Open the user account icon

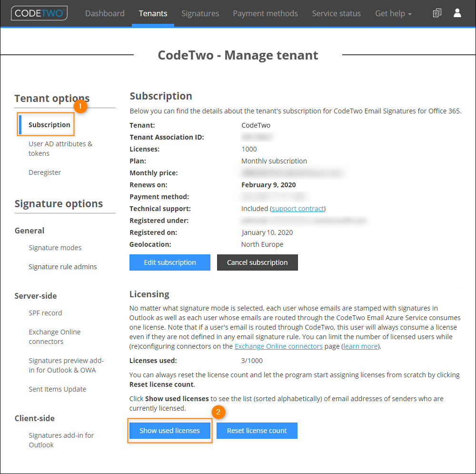(457, 13)
